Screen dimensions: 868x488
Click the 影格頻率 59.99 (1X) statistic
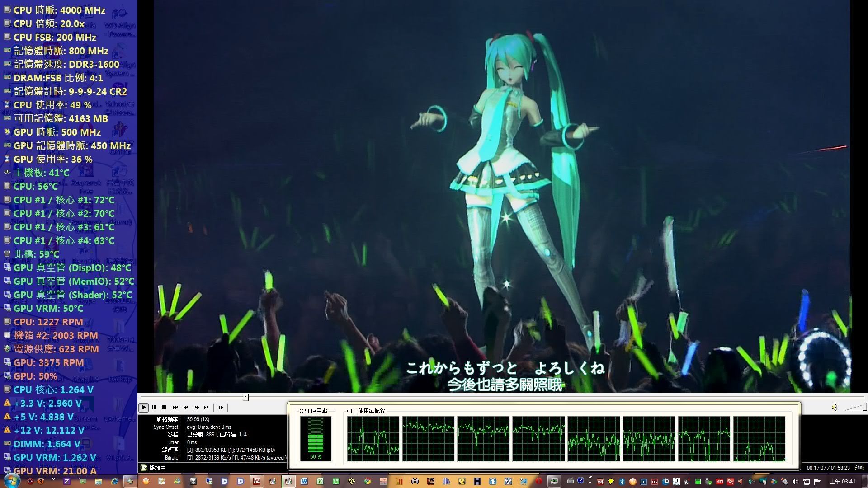(183, 419)
